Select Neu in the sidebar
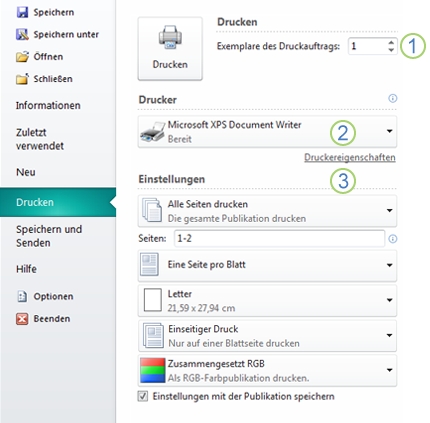The height and width of the screenshot is (423, 430). 26,172
